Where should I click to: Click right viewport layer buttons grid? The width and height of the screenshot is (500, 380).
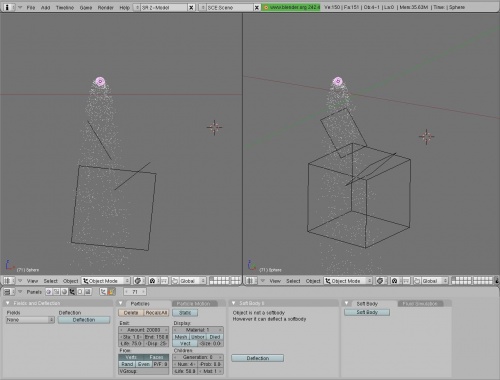[472, 281]
